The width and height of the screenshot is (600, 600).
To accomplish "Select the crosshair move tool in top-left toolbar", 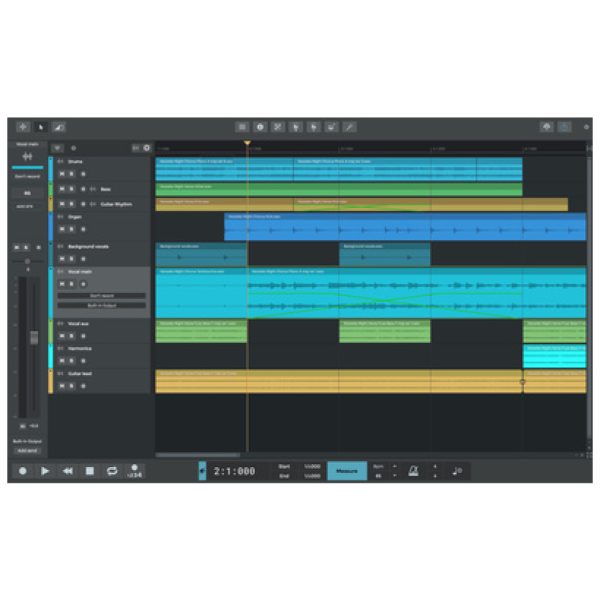I will pyautogui.click(x=23, y=127).
